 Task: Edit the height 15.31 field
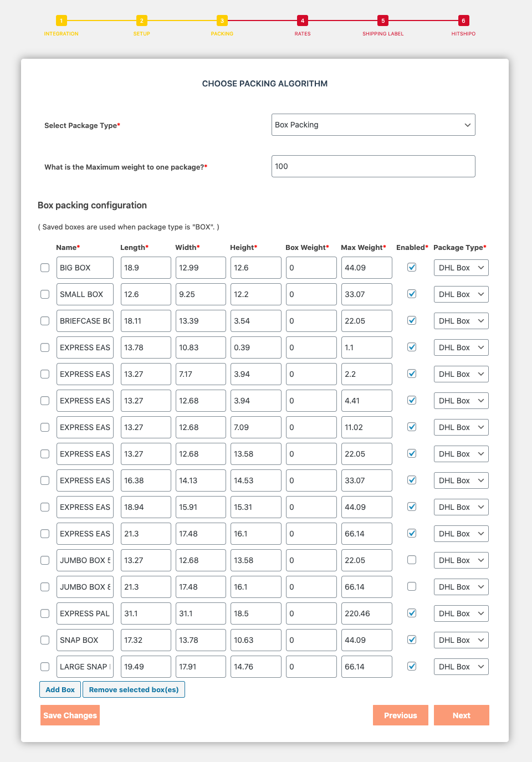click(x=256, y=507)
